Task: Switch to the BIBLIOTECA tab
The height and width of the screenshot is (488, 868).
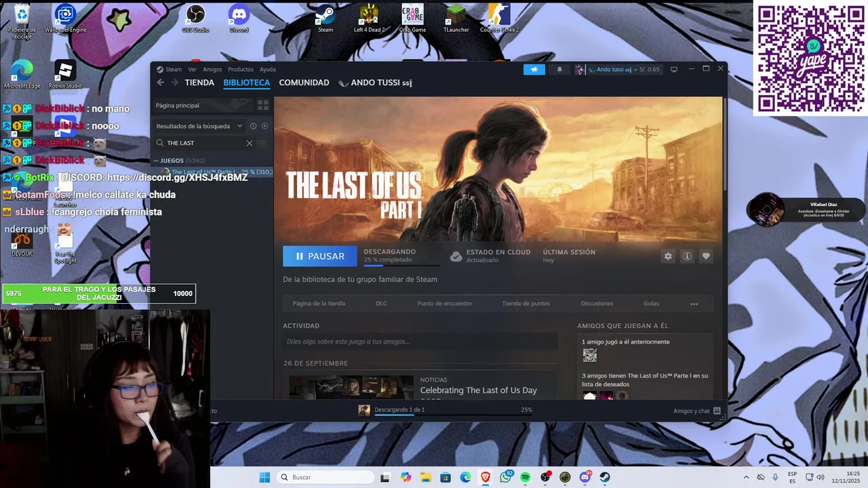Action: [247, 83]
